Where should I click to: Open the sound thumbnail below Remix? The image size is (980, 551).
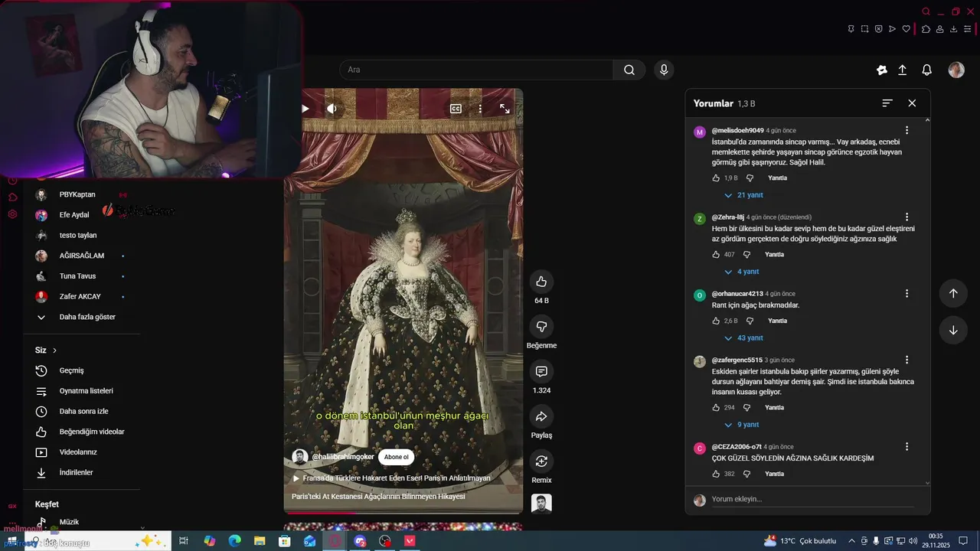pos(541,504)
